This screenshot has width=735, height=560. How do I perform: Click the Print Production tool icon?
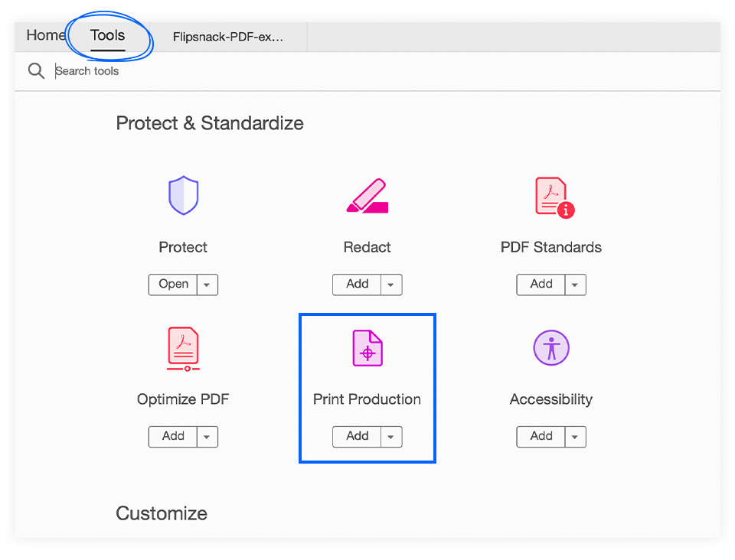tap(367, 348)
